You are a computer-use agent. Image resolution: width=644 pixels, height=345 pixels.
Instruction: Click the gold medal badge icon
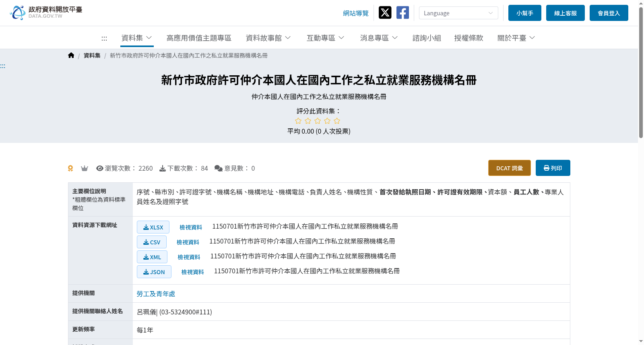pyautogui.click(x=70, y=168)
